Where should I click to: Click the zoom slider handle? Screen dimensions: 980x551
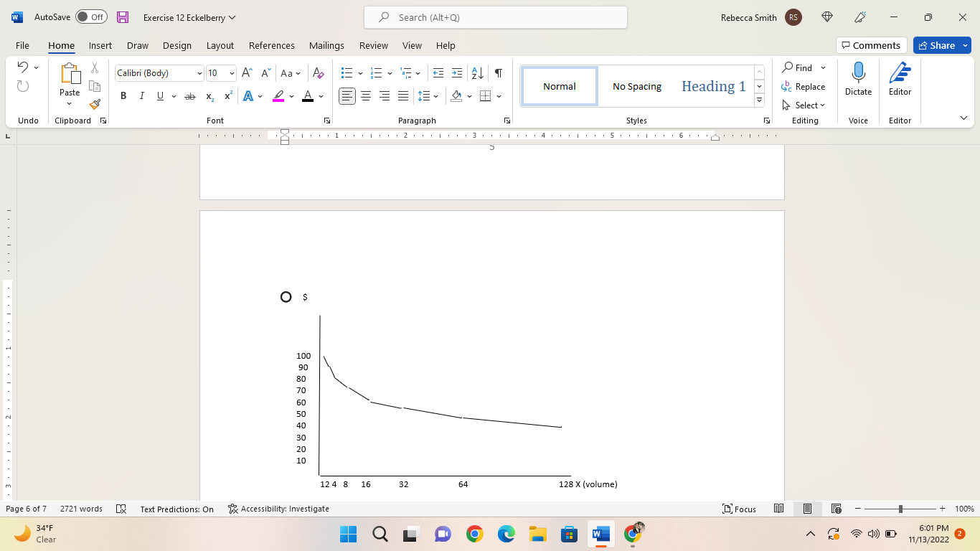click(x=900, y=509)
